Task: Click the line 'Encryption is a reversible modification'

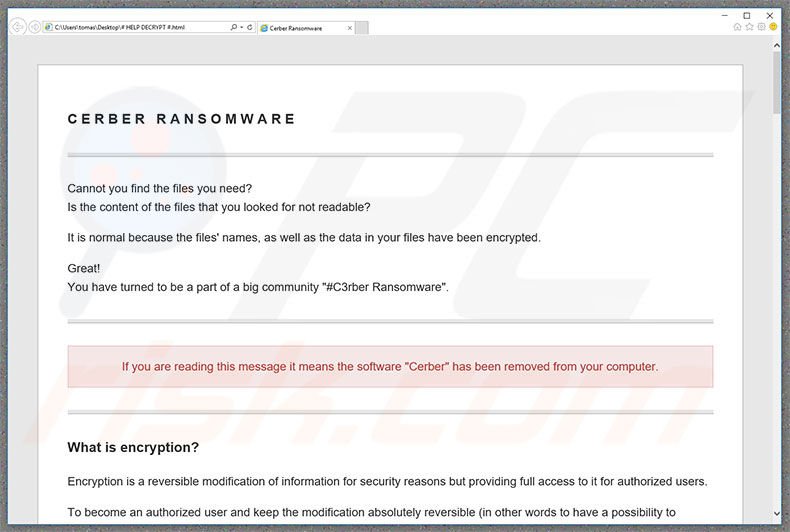Action: click(x=387, y=482)
